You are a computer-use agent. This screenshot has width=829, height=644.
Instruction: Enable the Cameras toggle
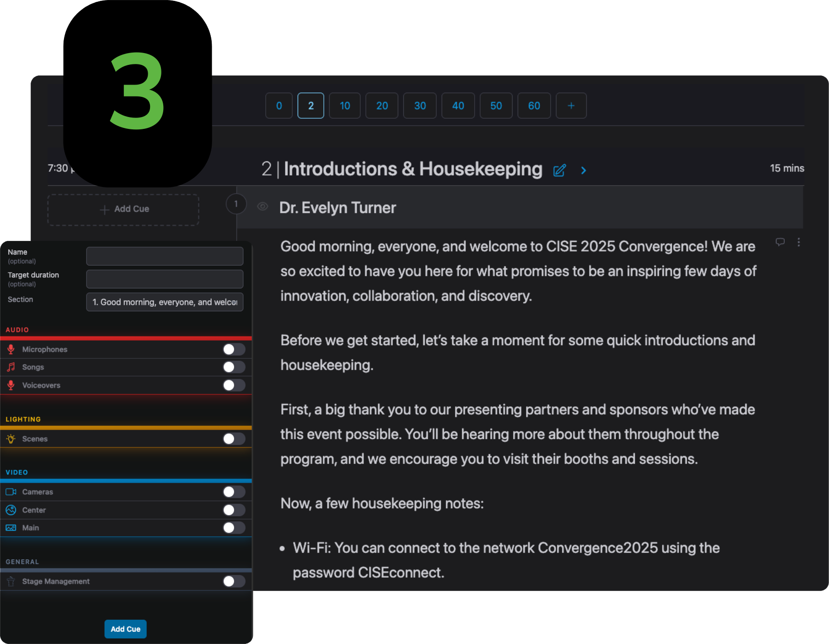234,492
